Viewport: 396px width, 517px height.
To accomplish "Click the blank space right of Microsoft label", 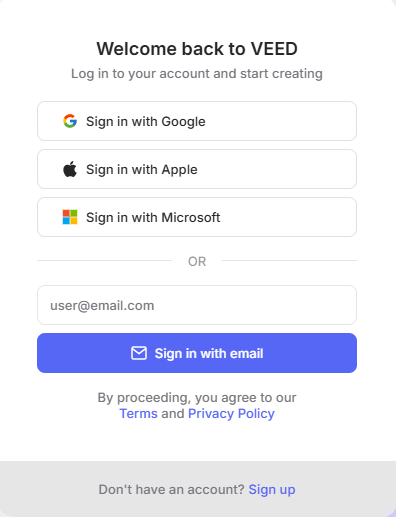I will click(x=287, y=217).
